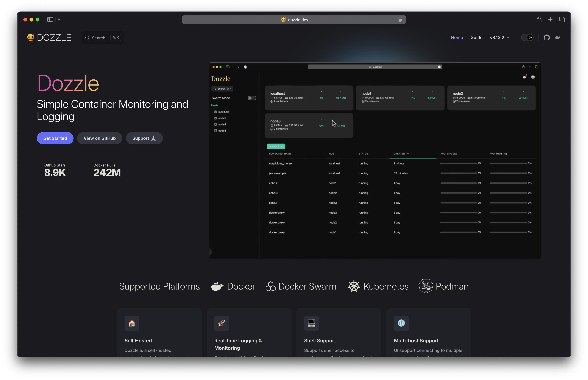
Task: Click the house icon on the Self Hosted card
Action: (132, 323)
